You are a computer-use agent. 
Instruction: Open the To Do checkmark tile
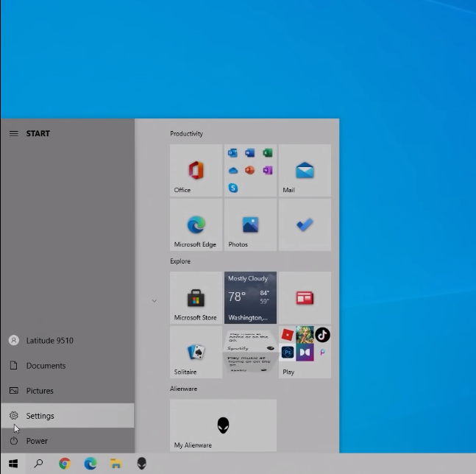(305, 224)
